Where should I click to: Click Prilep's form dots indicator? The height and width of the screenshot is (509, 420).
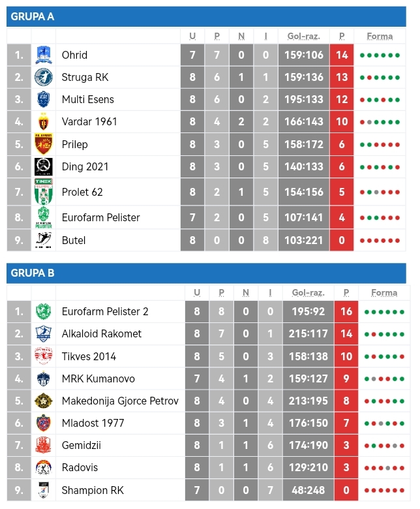[x=380, y=144]
